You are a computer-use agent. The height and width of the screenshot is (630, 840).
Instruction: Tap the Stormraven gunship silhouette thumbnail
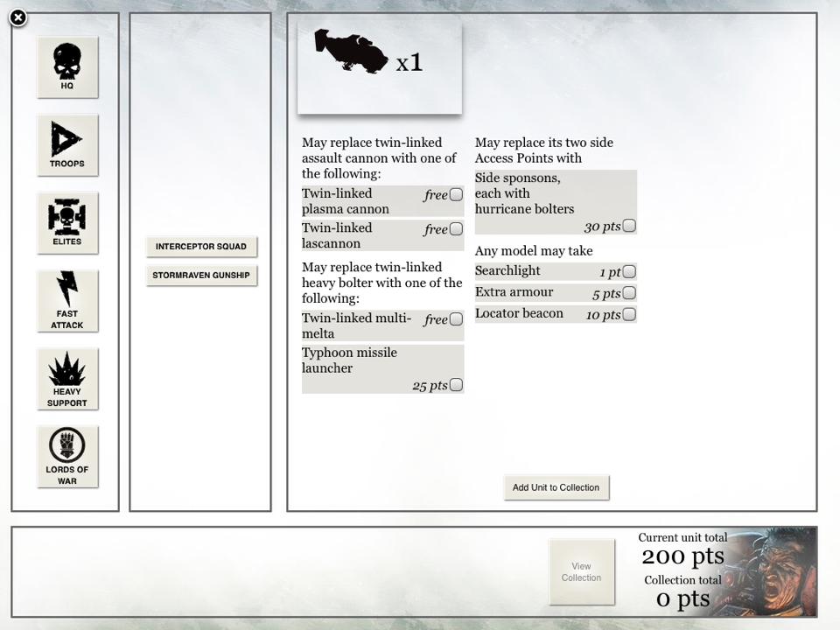click(x=352, y=52)
